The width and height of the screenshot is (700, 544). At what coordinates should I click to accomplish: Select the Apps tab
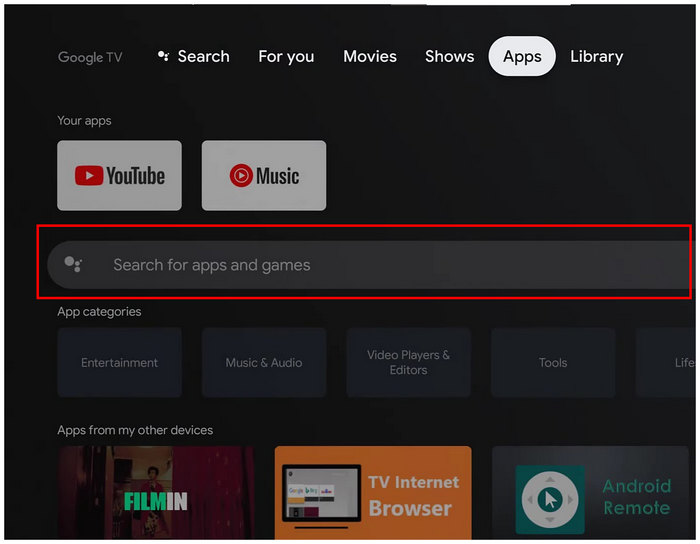pos(522,56)
